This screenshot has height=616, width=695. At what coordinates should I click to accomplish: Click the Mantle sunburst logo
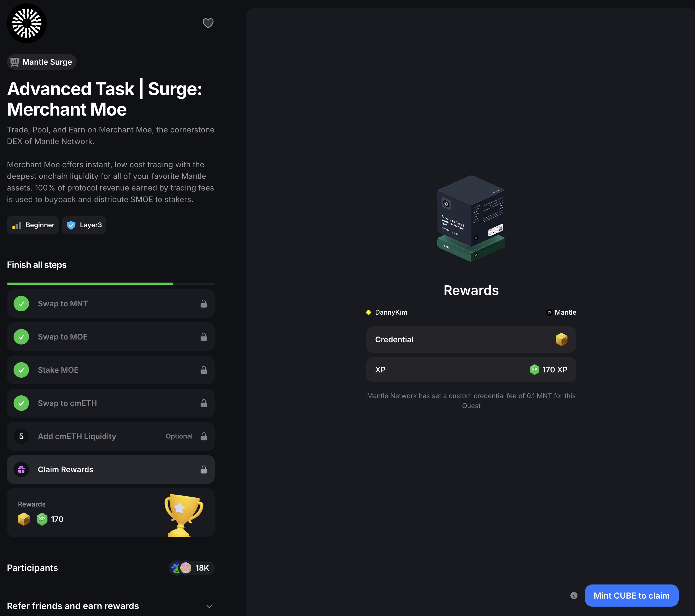(27, 23)
